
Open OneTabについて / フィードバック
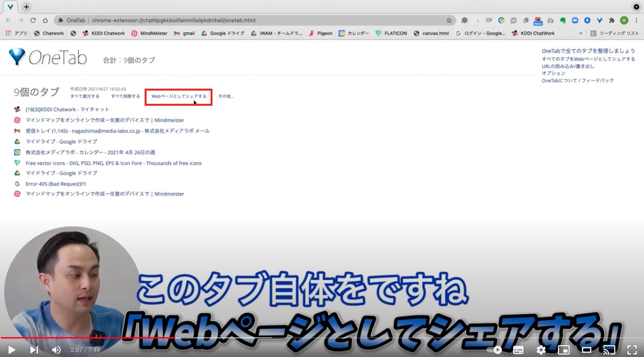pos(578,81)
